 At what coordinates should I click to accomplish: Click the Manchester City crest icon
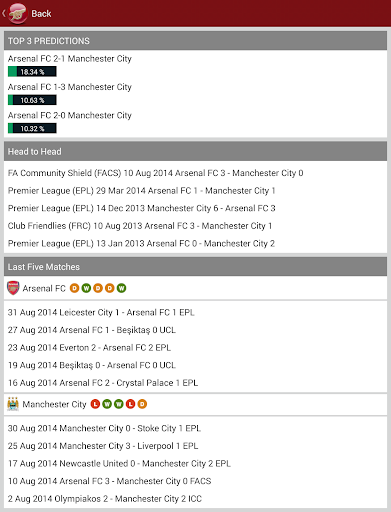pos(13,404)
